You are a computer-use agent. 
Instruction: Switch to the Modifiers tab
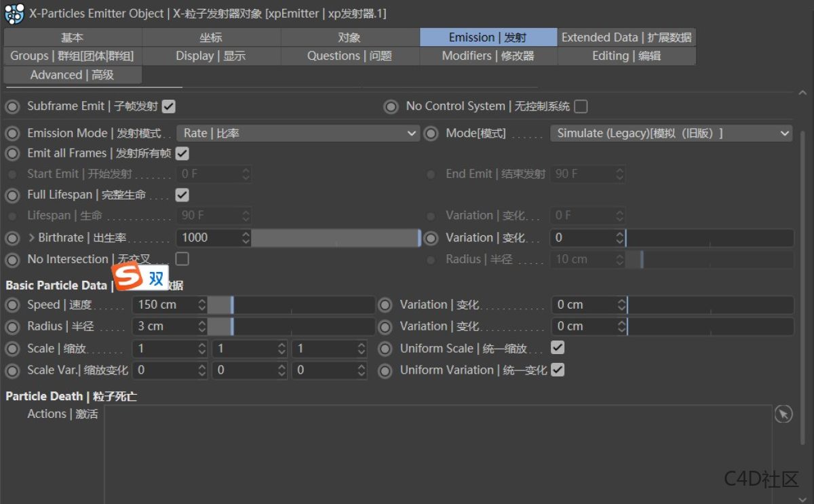coord(488,56)
